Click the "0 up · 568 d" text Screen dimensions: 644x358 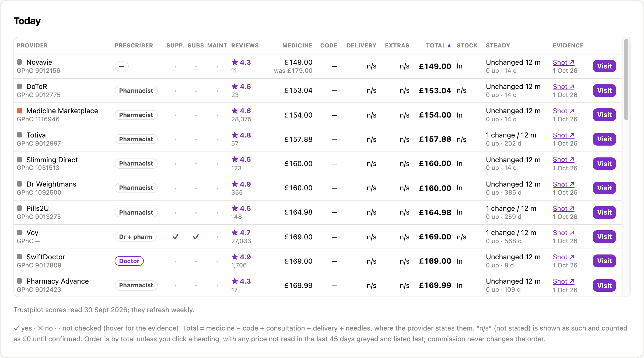[x=504, y=241]
